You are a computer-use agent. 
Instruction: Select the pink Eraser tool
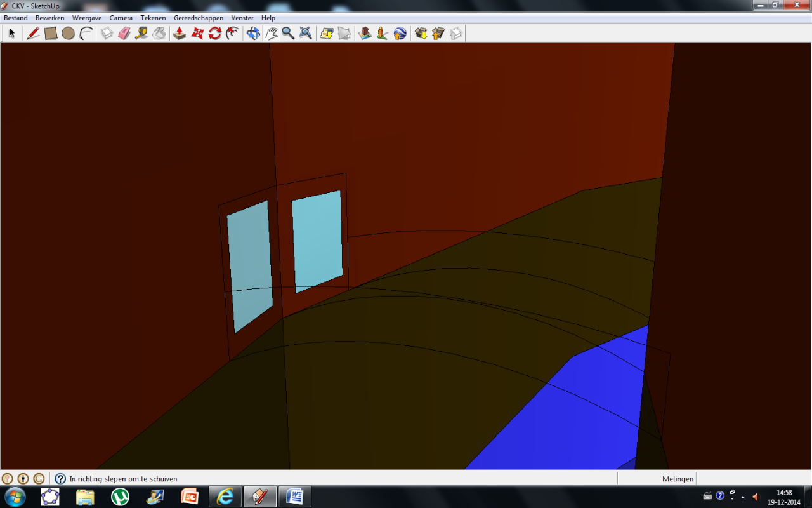124,34
